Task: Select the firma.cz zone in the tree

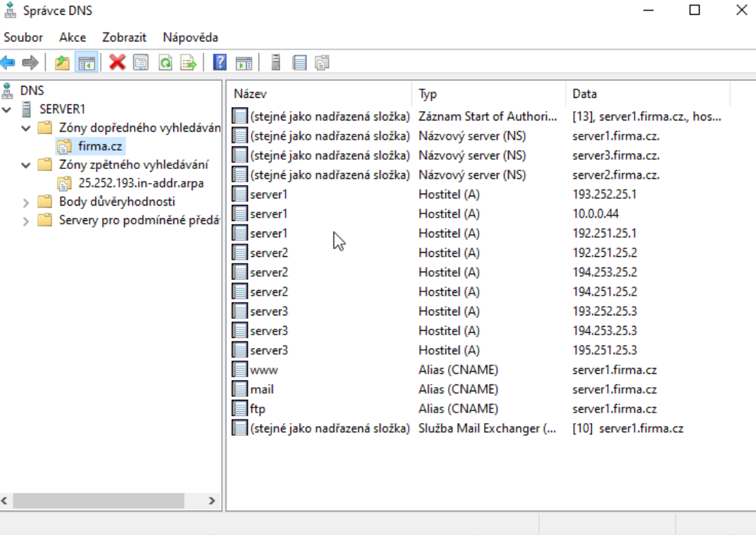Action: click(x=100, y=146)
